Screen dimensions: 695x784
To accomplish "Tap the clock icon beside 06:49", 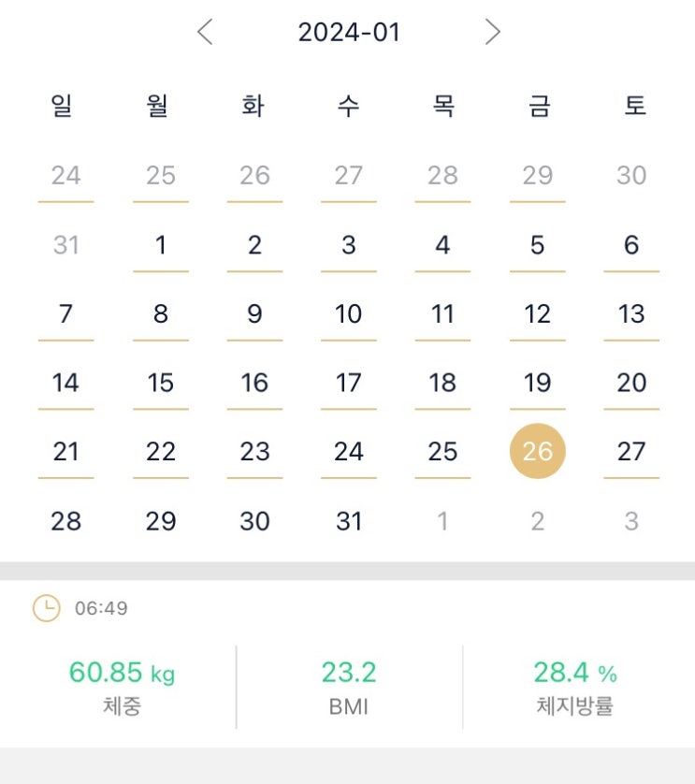I will pos(46,609).
